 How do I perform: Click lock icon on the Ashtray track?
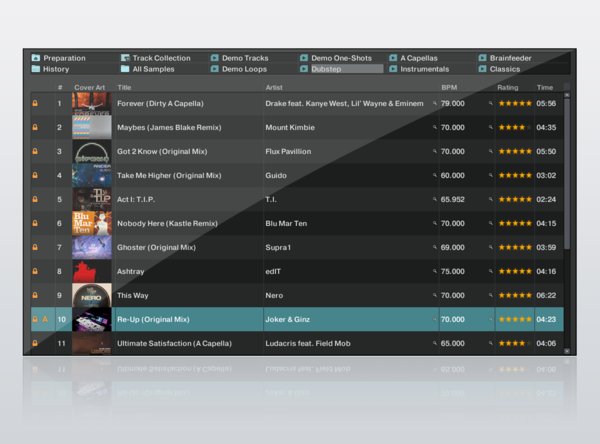pyautogui.click(x=35, y=271)
